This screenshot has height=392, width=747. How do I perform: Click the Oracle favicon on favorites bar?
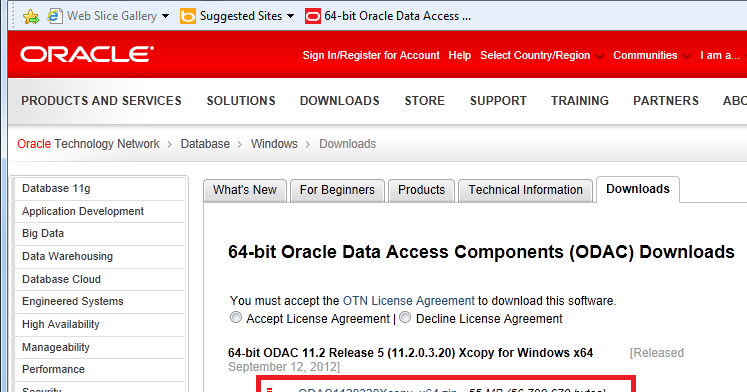tap(313, 16)
